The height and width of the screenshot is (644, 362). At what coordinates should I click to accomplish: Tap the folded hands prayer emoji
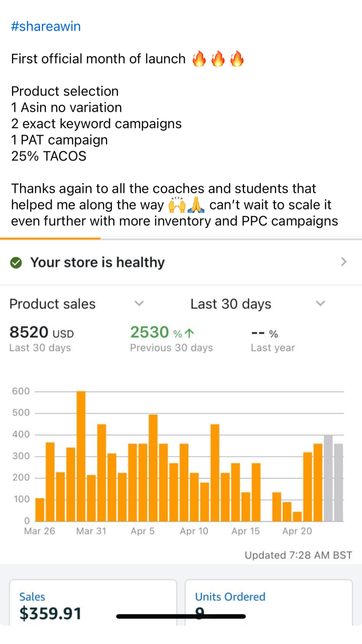[x=196, y=205]
